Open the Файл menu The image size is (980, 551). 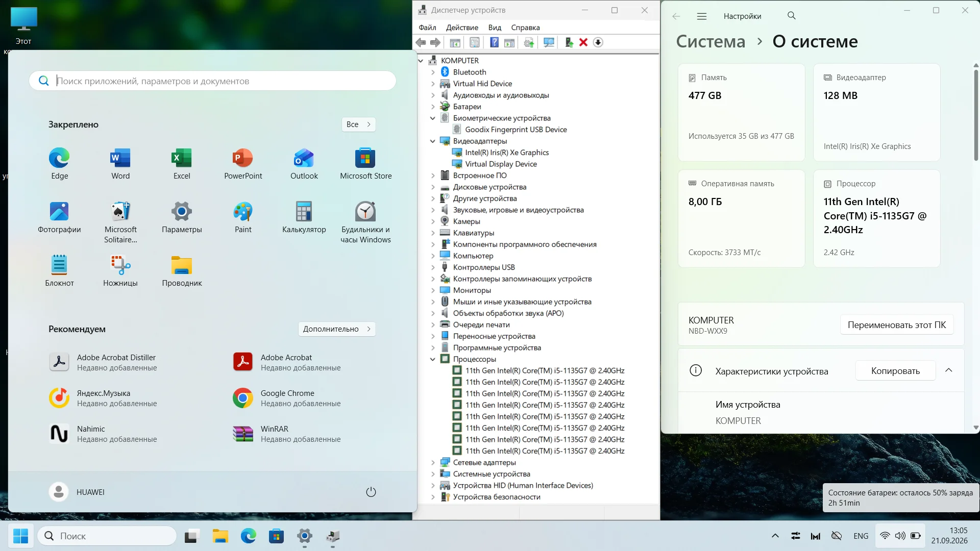point(427,28)
